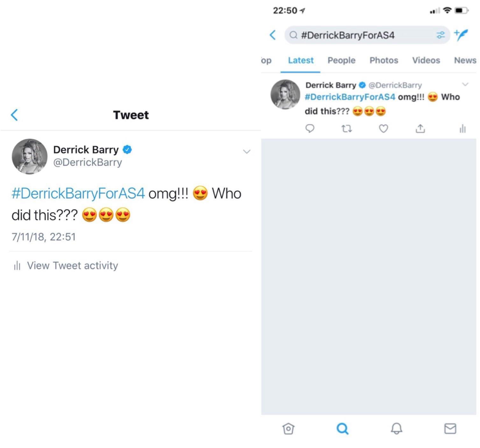
Task: Tap the share icon under the tweet
Action: pos(420,128)
